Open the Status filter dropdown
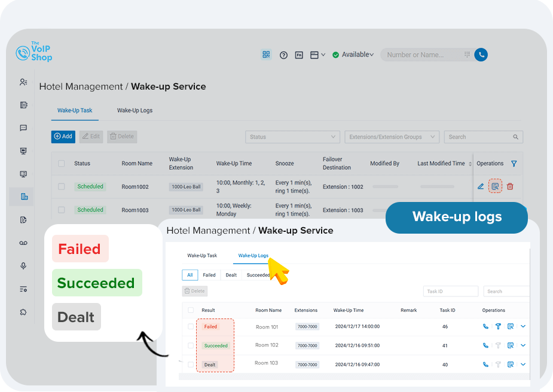 tap(292, 137)
